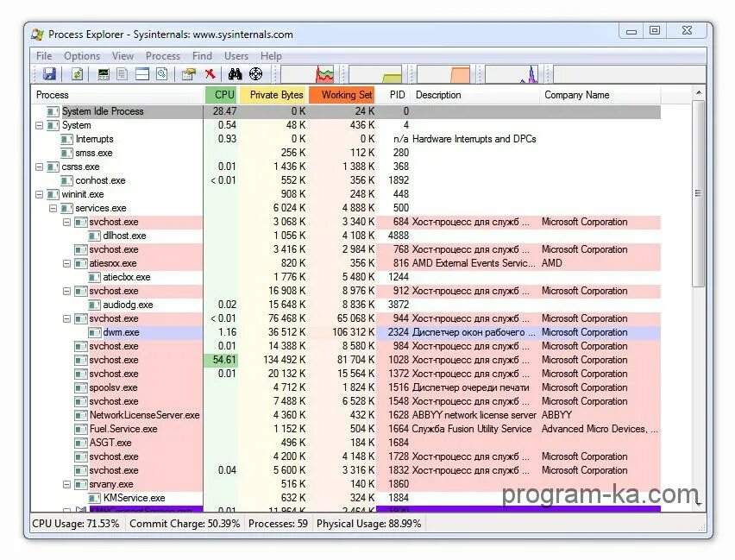Click the DLL/handle view toolbar icon
Viewport: 735px width, 560px height.
162,74
